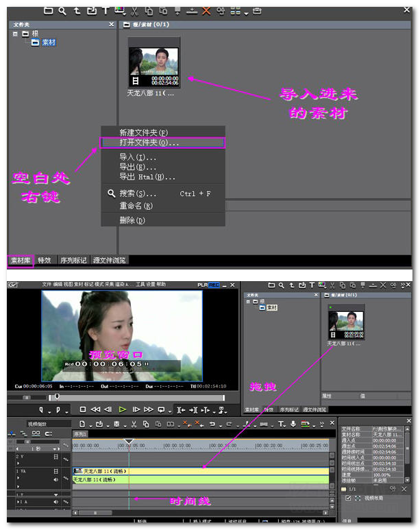Image resolution: width=420 pixels, height=530 pixels.
Task: Click the timeline horizontal scrollbar
Action: coord(200,513)
